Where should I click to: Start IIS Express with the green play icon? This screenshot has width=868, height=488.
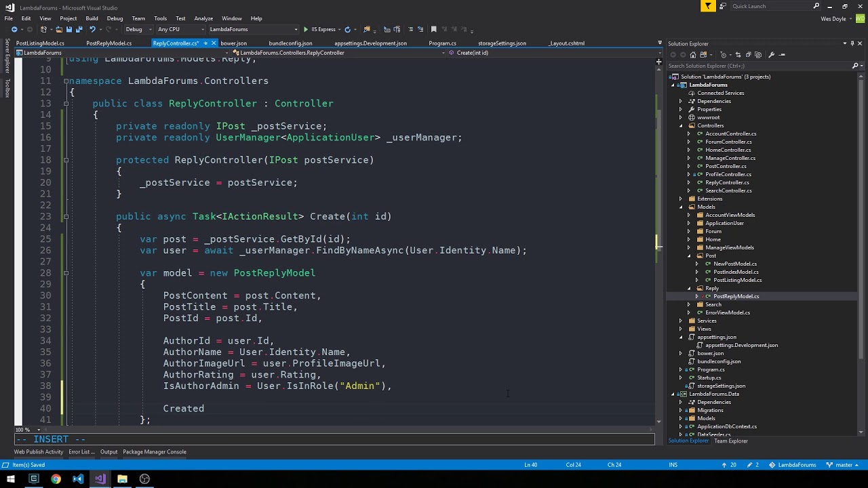[x=306, y=29]
